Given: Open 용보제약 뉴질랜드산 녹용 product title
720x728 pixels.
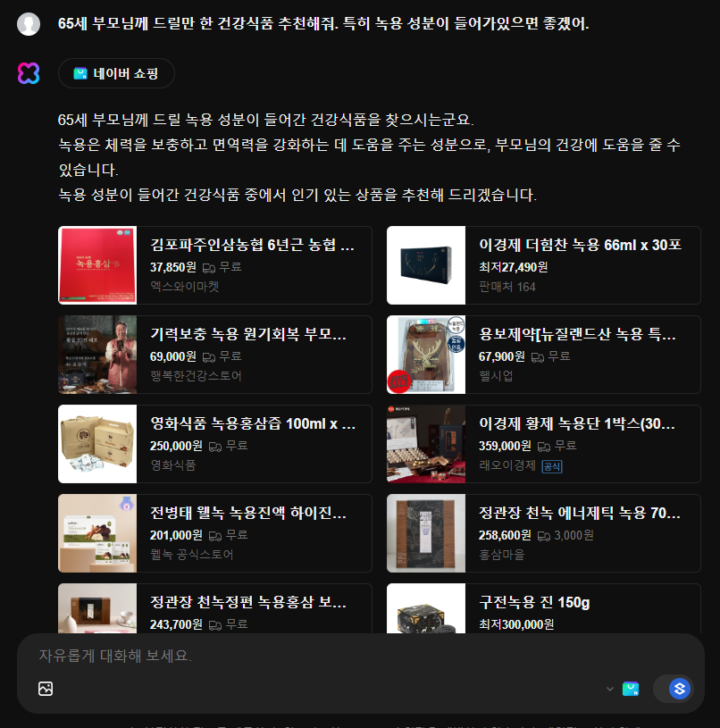Looking at the screenshot, I should tap(577, 334).
